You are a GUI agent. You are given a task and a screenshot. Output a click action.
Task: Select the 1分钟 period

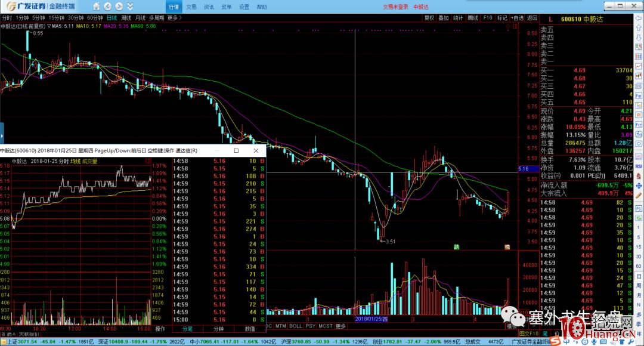tap(22, 18)
